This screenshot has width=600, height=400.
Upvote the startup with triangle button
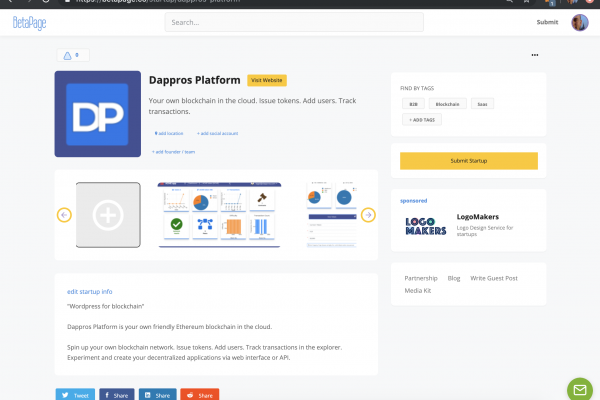click(73, 55)
